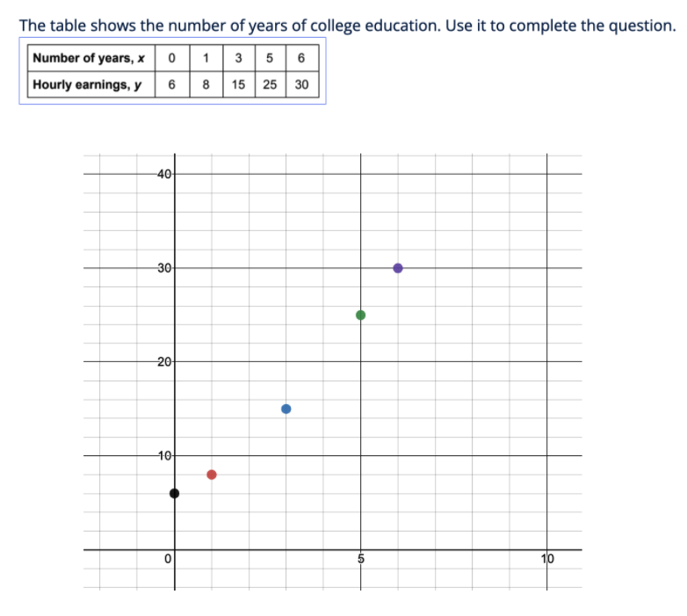Viewport: 687px width, 616px height.
Task: Click the table cell containing 8
Action: coord(206,85)
